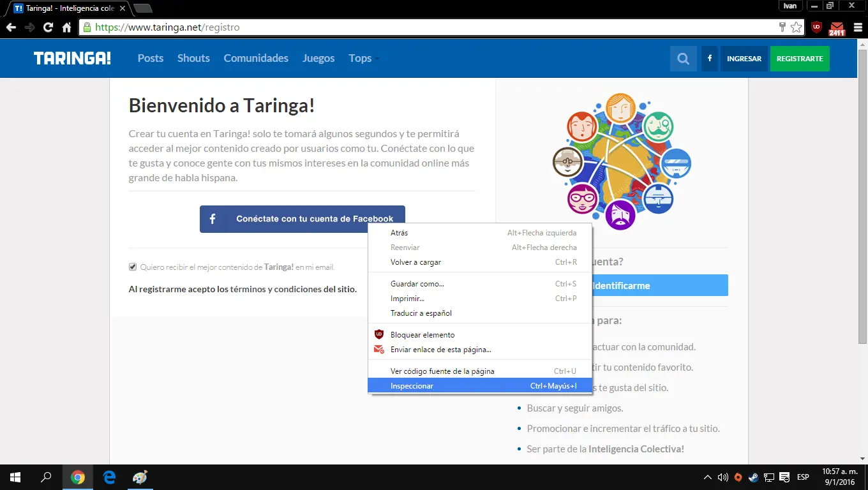Go to the Comunidades section
868x490 pixels.
click(256, 58)
